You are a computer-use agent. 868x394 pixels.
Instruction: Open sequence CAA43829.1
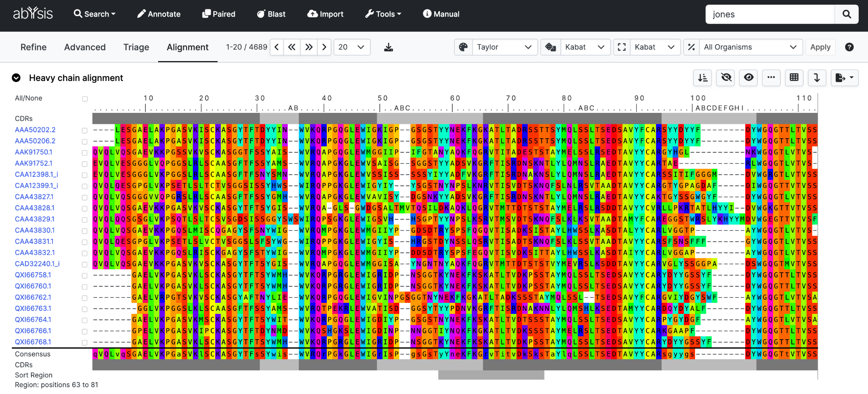(35, 219)
